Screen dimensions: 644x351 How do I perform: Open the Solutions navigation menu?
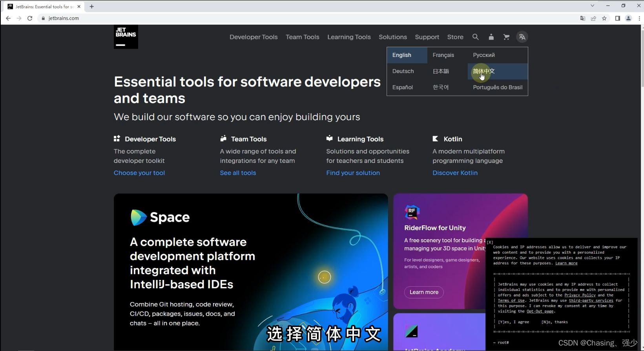pyautogui.click(x=393, y=37)
